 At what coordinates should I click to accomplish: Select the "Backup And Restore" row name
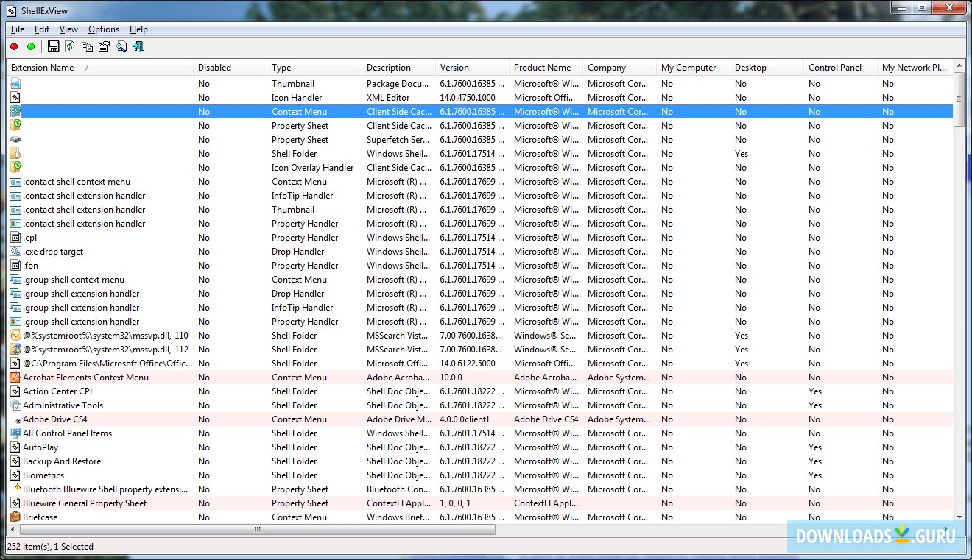click(62, 461)
